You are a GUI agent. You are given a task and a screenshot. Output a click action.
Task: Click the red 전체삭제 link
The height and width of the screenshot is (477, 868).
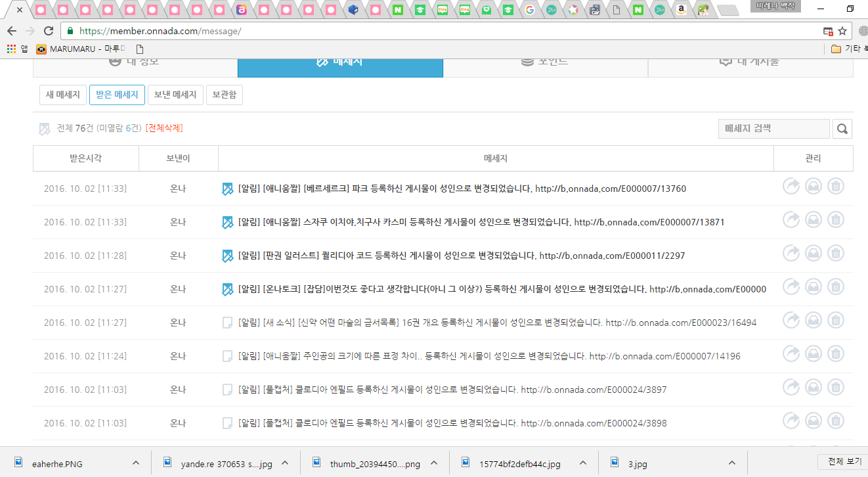[164, 128]
